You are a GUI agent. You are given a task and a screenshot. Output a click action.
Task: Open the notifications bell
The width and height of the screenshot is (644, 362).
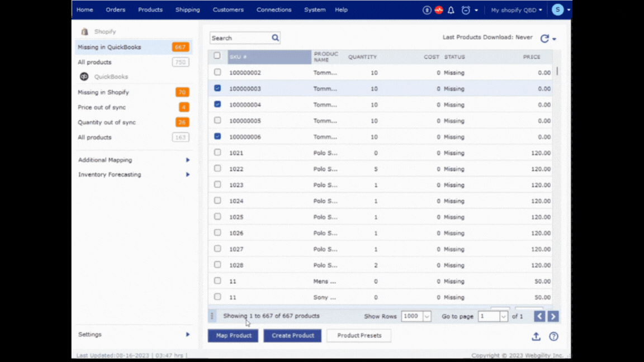(x=451, y=10)
